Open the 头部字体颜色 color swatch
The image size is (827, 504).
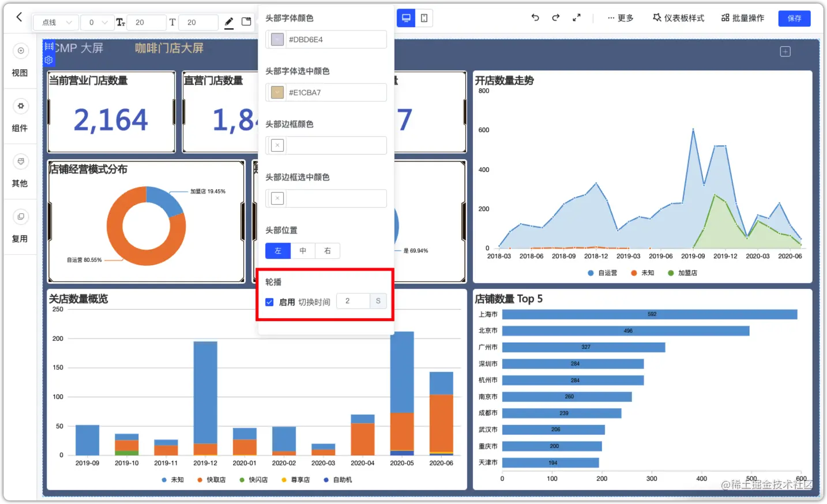point(277,39)
